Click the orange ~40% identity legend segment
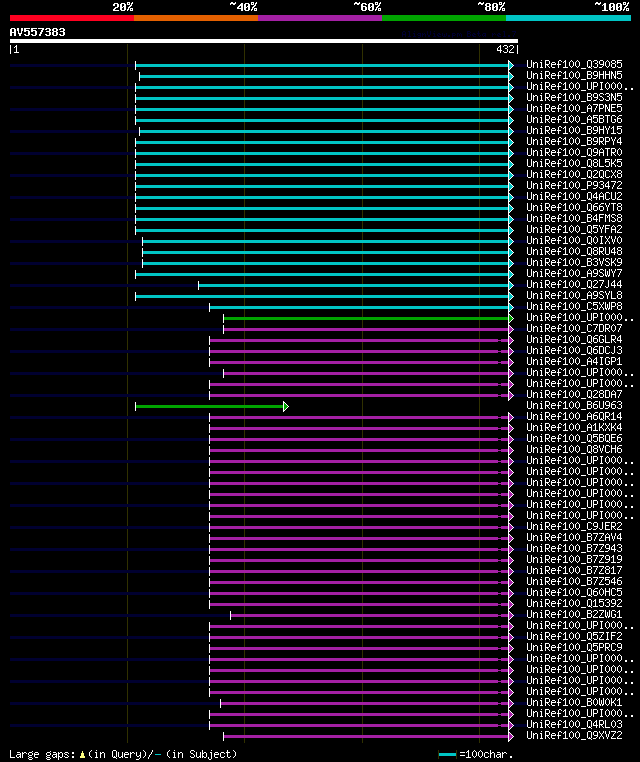The width and height of the screenshot is (640, 762). (196, 18)
